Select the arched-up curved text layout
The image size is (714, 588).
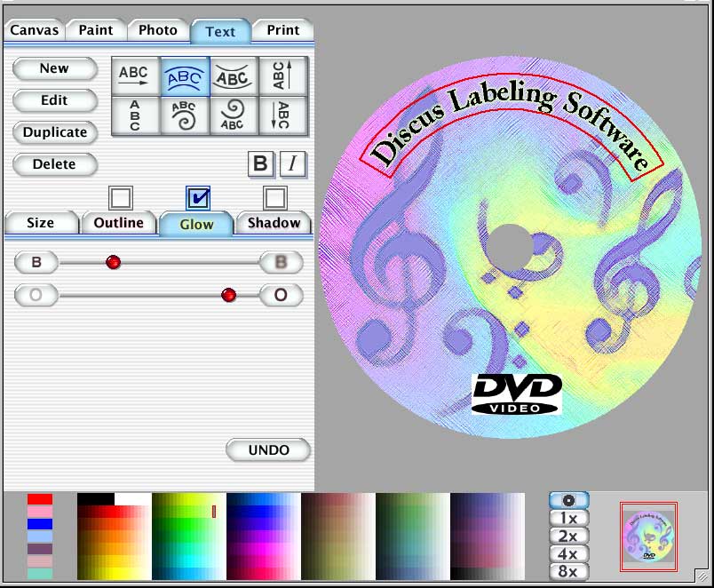click(185, 76)
